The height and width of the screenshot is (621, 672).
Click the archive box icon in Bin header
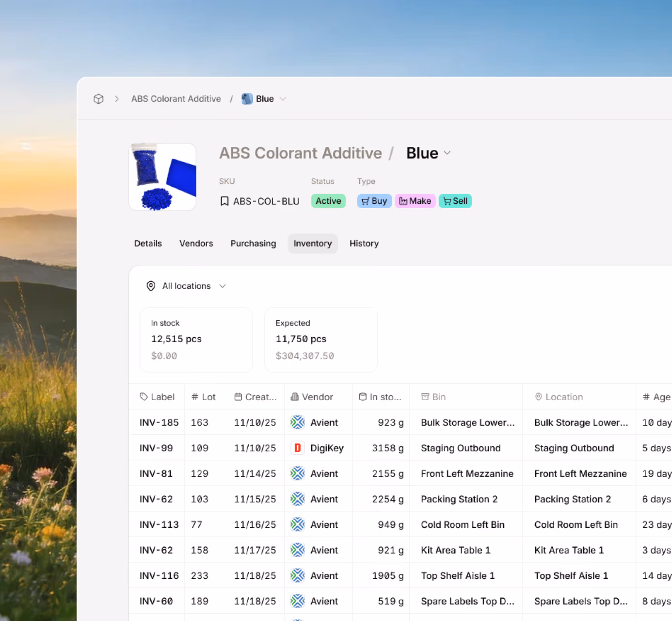425,397
